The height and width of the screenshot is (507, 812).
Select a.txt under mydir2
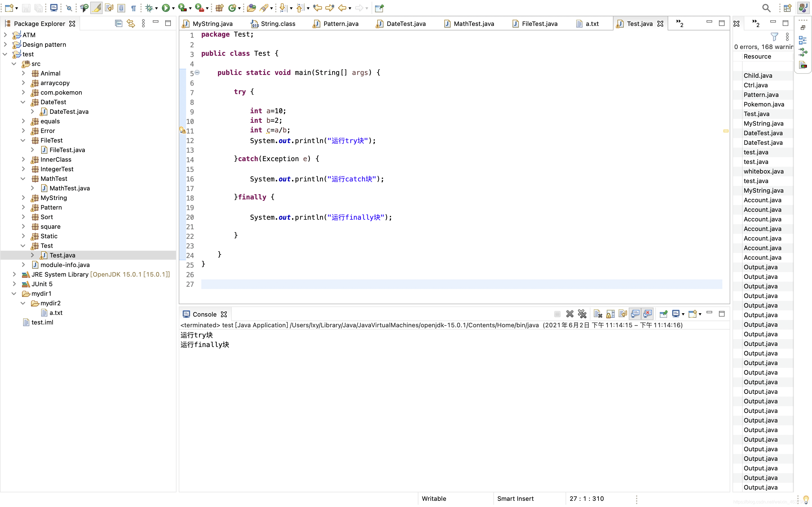tap(56, 313)
